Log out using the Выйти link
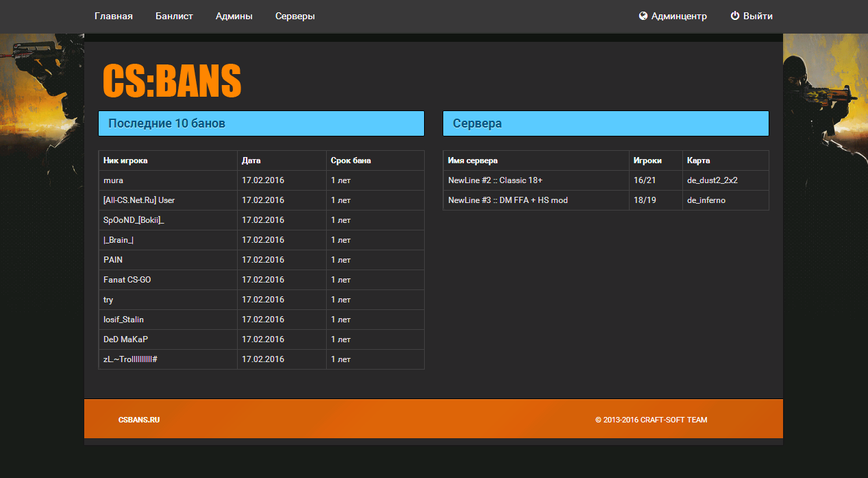The width and height of the screenshot is (868, 478). (758, 16)
